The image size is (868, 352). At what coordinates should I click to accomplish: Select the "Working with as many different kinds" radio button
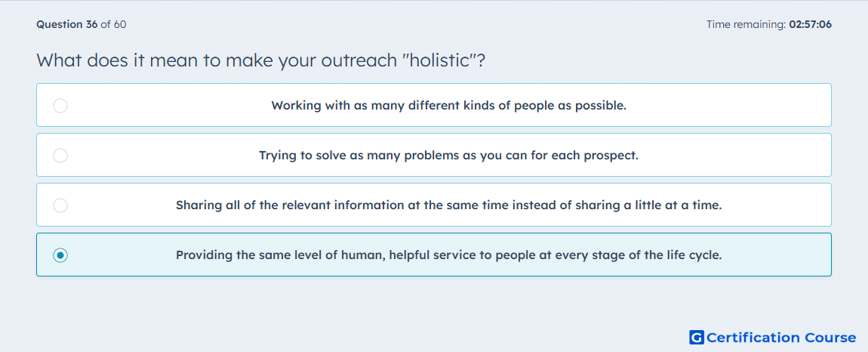(x=60, y=106)
